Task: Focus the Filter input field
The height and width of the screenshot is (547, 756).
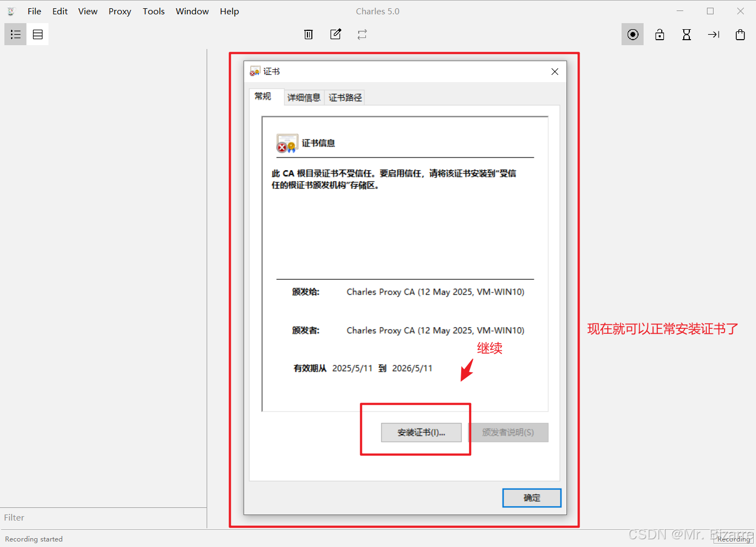Action: [104, 518]
